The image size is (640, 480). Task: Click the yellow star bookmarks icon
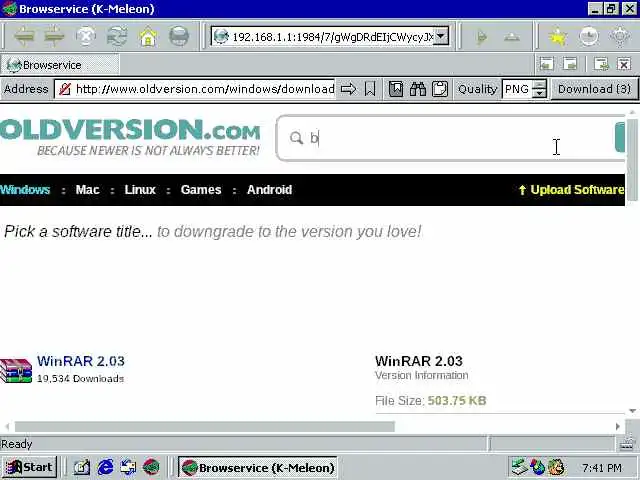(x=558, y=37)
